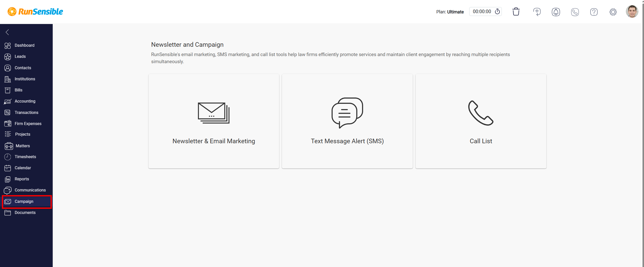Open the Reports chart icon
This screenshot has height=267, width=644.
(x=8, y=179)
